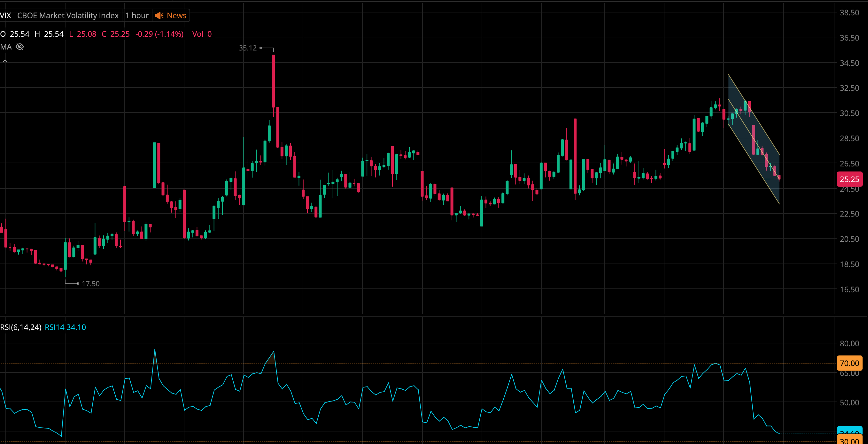Click the -0.29 (-1.14%) change value
The image size is (868, 444).
[159, 34]
